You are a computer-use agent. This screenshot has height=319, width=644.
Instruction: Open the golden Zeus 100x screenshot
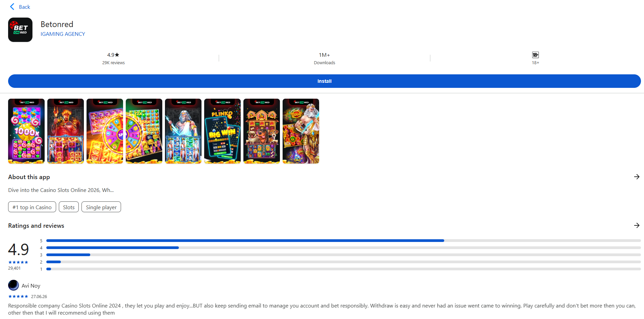301,131
